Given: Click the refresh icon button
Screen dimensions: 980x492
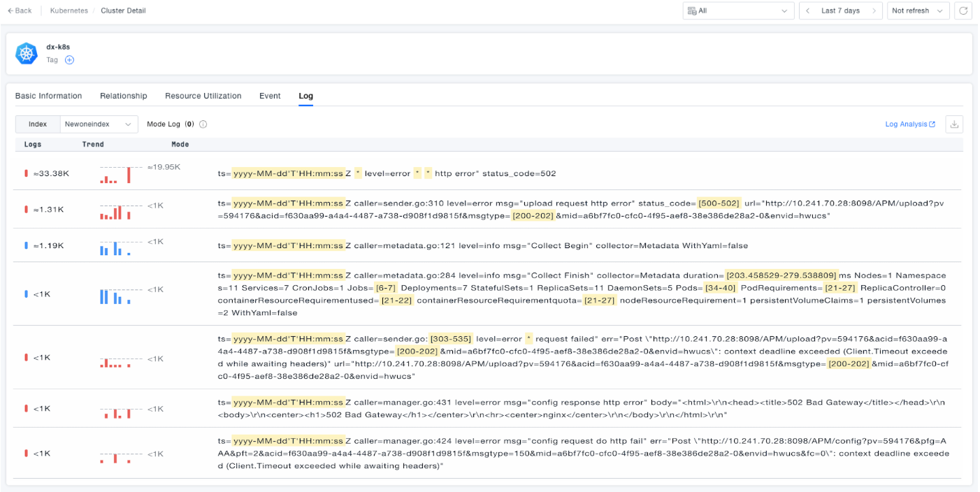Looking at the screenshot, I should (964, 11).
